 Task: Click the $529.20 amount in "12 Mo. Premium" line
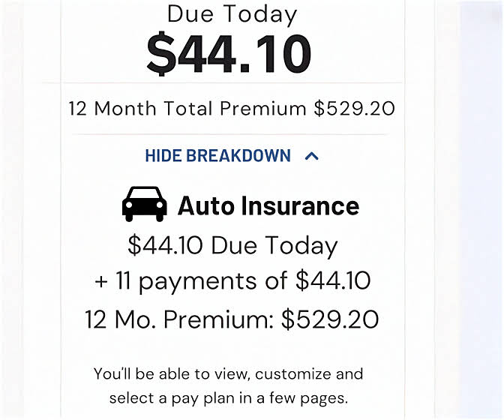[330, 319]
